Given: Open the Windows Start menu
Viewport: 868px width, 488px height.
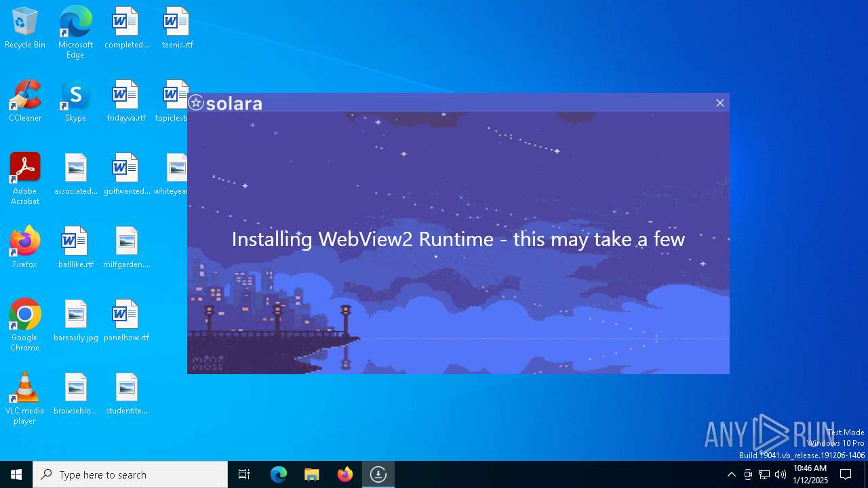Looking at the screenshot, I should click(x=16, y=474).
